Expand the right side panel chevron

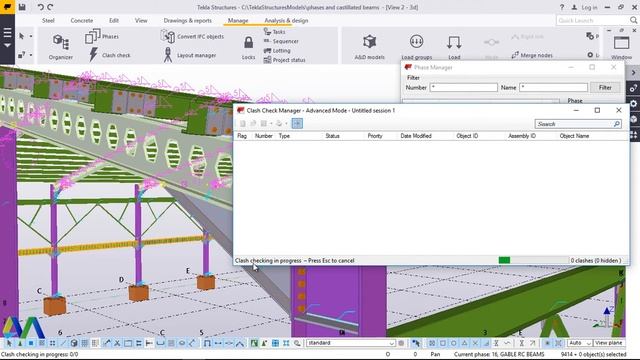[633, 73]
